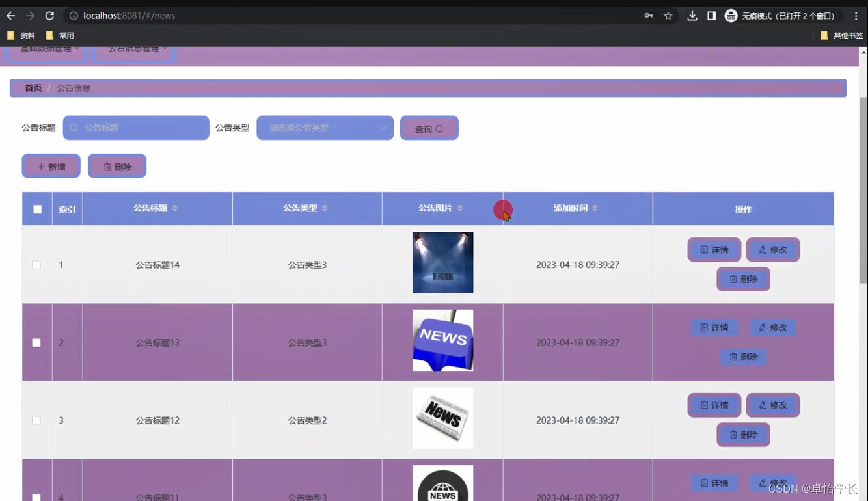Bookmark this page with the star icon
This screenshot has height=501, width=868.
click(668, 16)
